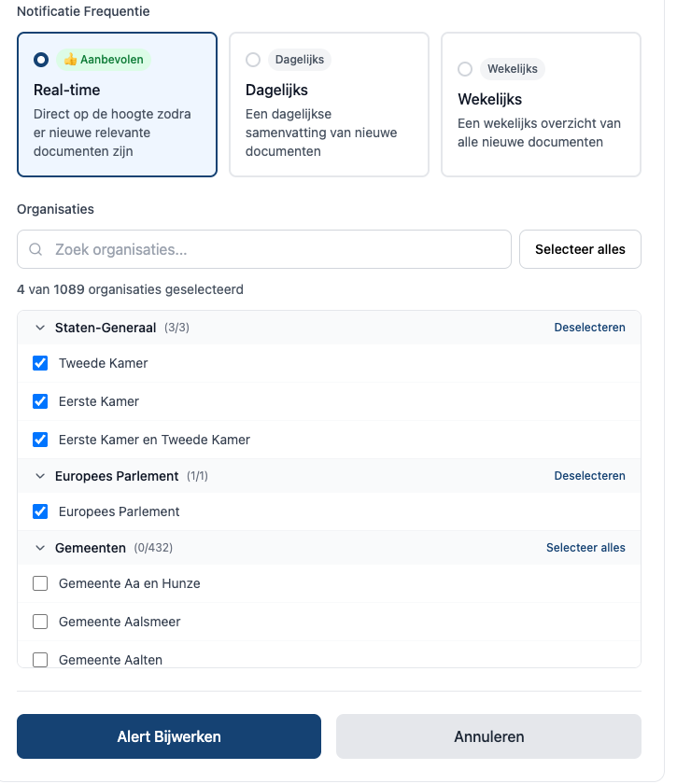
Task: Select the Wekelijks radio button
Action: (x=465, y=69)
